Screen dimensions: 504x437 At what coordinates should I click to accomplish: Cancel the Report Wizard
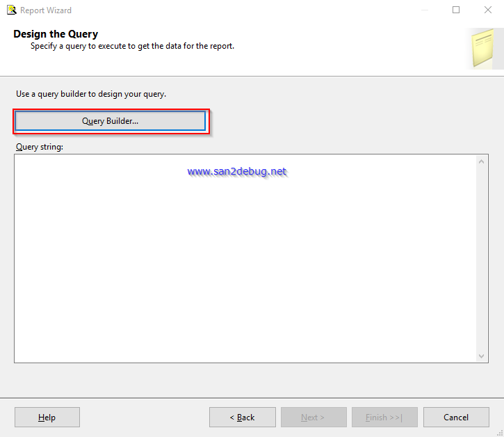[x=456, y=418]
